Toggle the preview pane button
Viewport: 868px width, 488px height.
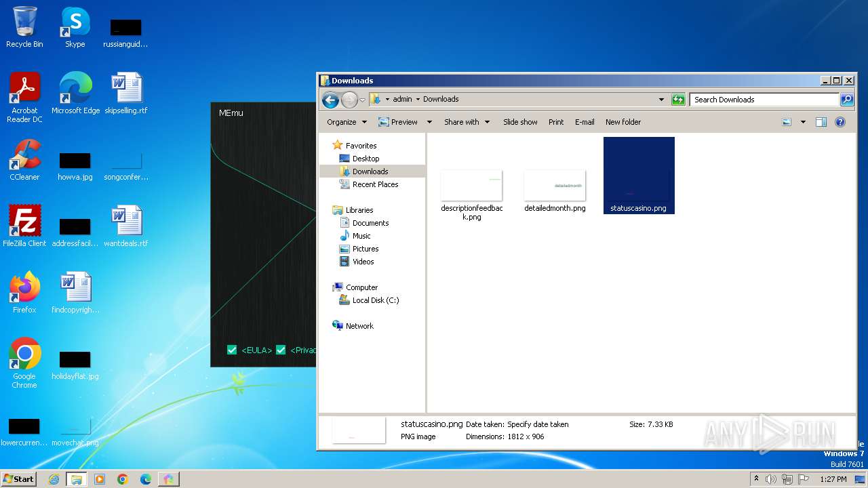(821, 122)
